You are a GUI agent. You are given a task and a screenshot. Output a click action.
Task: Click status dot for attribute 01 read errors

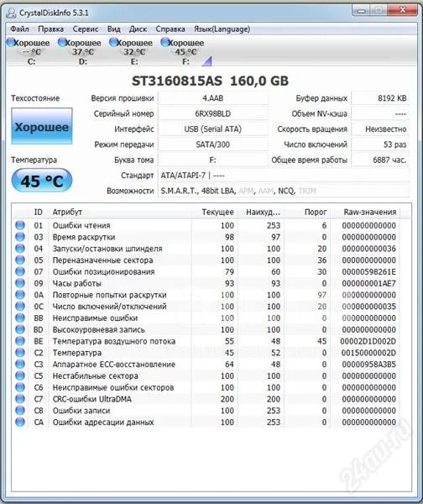pyautogui.click(x=20, y=225)
